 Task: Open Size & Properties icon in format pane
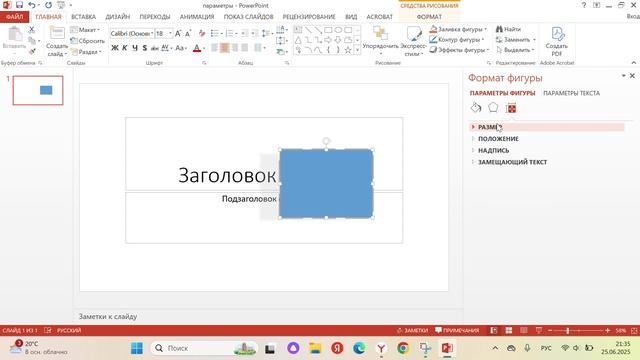[x=511, y=108]
